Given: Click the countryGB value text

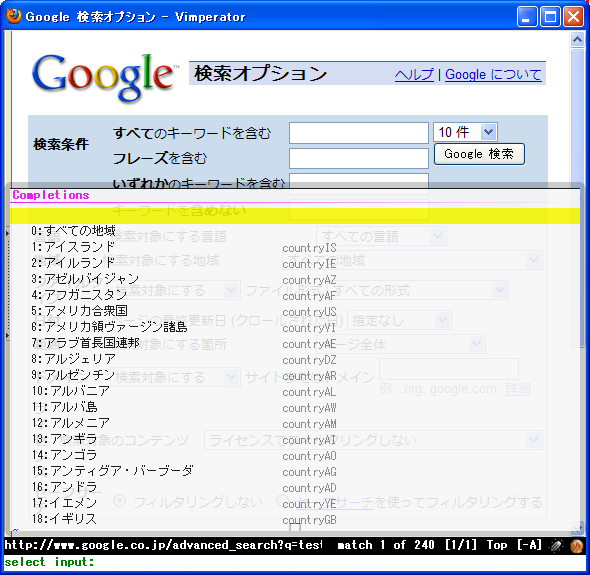Looking at the screenshot, I should coord(309,520).
